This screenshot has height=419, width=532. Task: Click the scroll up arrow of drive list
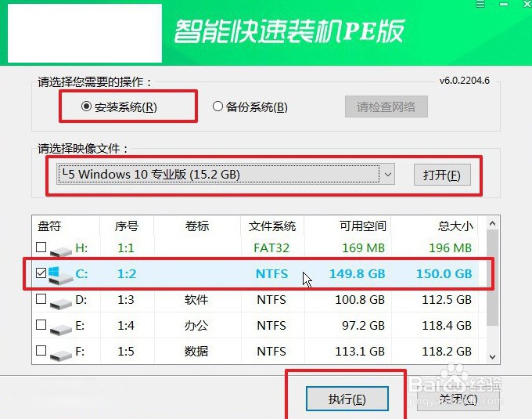[x=493, y=223]
